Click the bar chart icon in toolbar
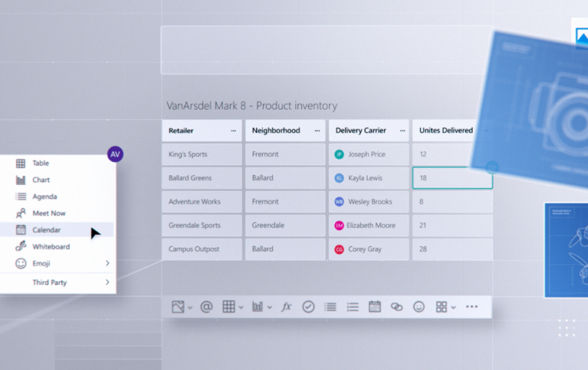Viewport: 588px width, 370px height. [x=257, y=307]
